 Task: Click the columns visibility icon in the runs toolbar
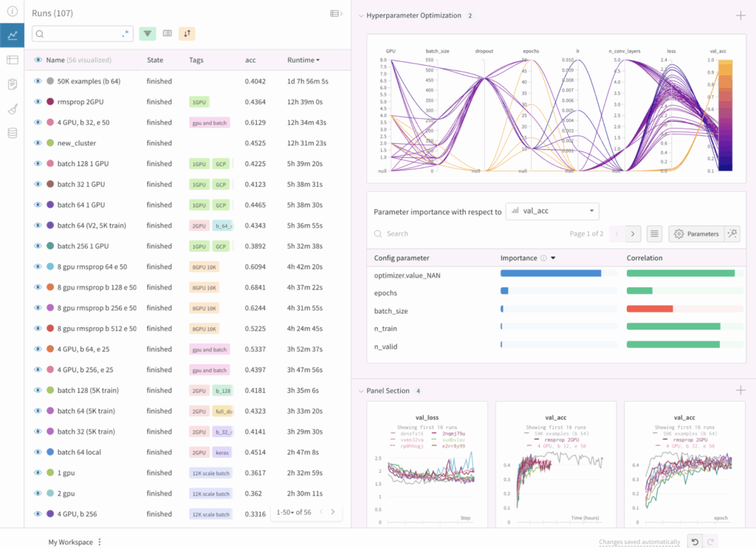[167, 33]
